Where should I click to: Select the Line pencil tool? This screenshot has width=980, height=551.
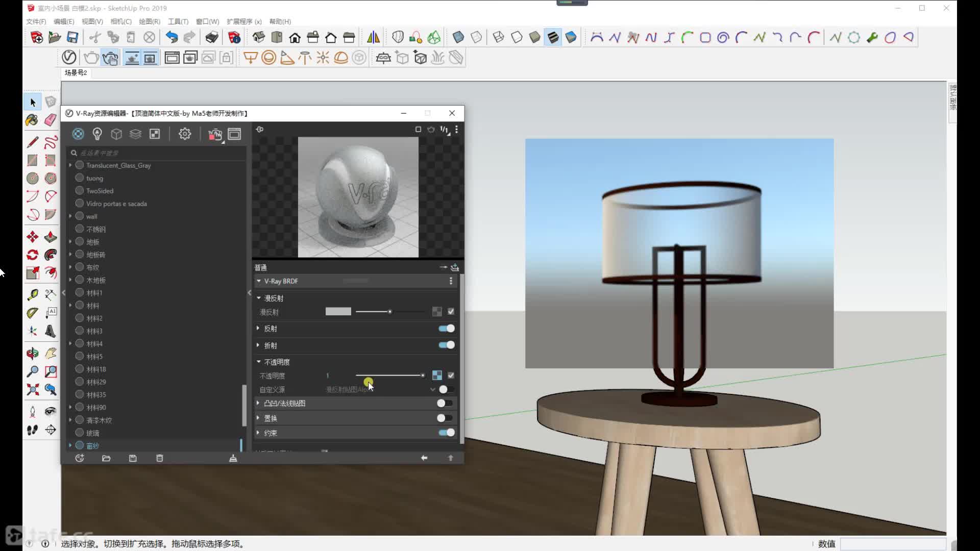pyautogui.click(x=33, y=142)
